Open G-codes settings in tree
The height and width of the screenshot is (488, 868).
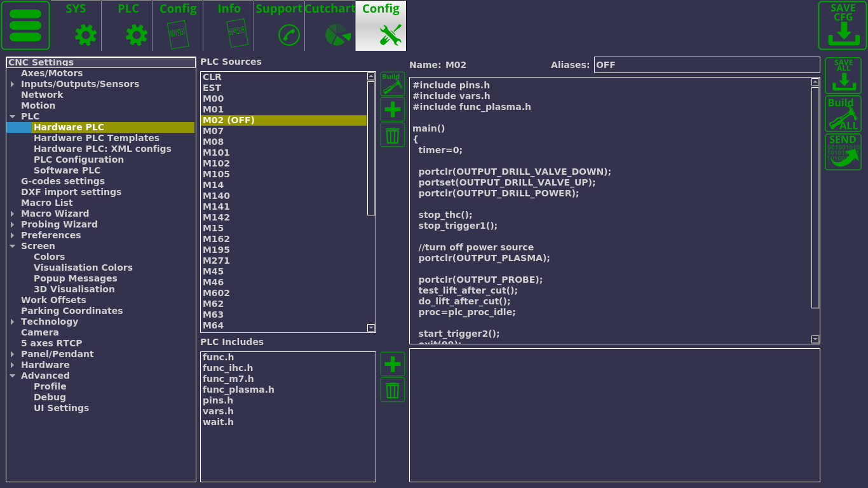tap(62, 181)
